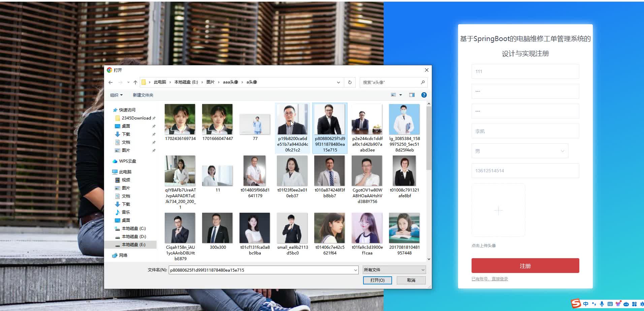The image size is (644, 311).
Task: Click 本地磁盘 (E:) in address path
Action: click(x=186, y=82)
